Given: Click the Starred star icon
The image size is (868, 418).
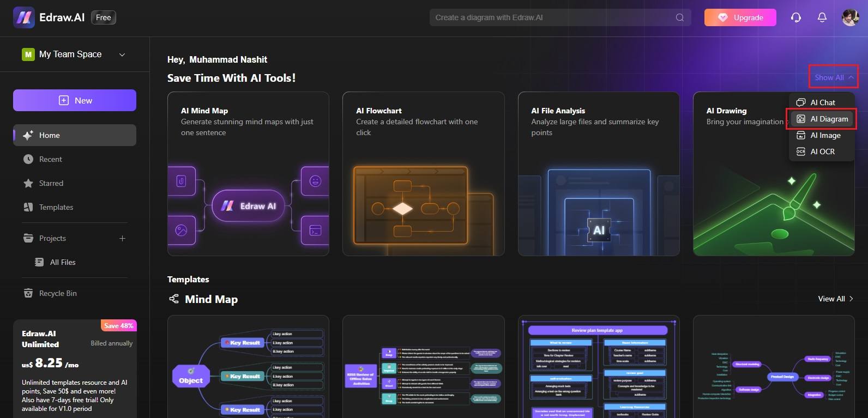Looking at the screenshot, I should click(28, 183).
